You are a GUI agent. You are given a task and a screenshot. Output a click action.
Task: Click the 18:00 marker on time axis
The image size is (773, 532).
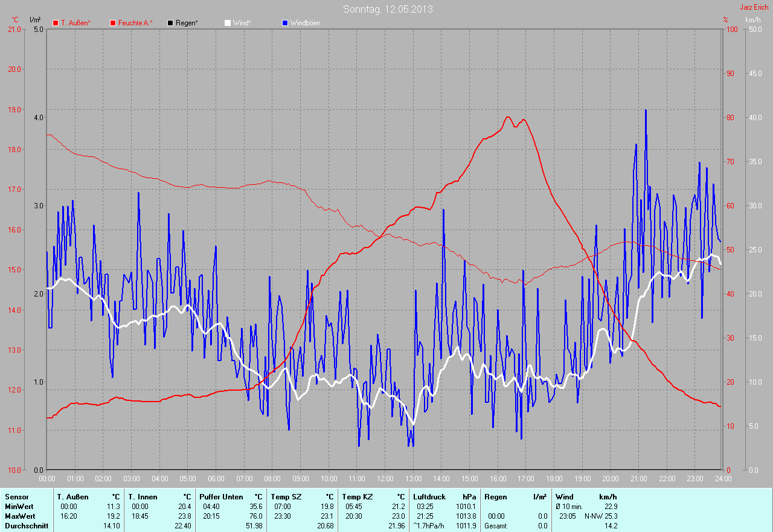pos(554,478)
